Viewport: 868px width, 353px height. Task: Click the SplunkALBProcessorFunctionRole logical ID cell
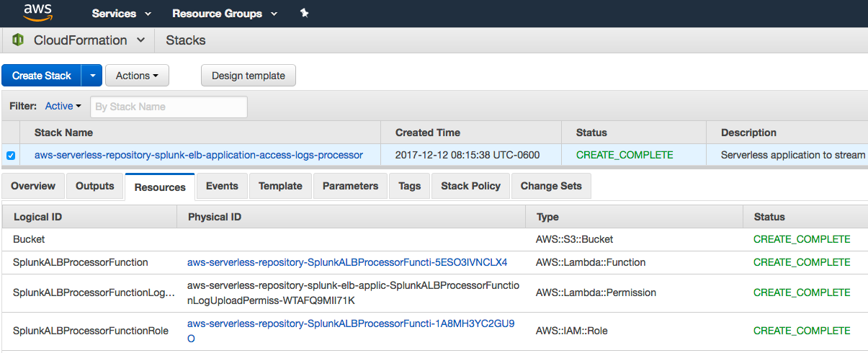tap(91, 331)
